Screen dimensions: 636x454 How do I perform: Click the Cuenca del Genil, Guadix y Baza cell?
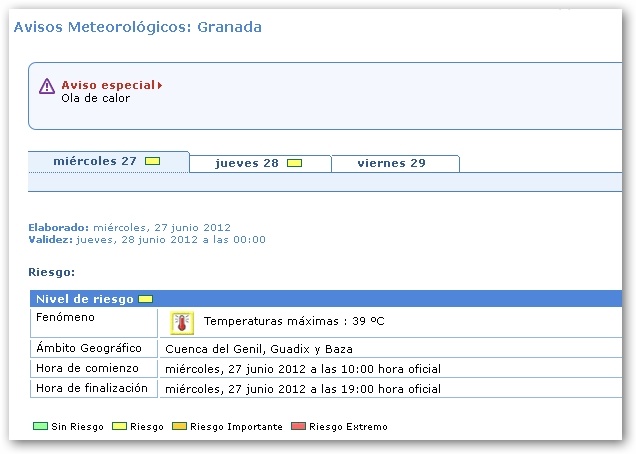click(x=259, y=349)
